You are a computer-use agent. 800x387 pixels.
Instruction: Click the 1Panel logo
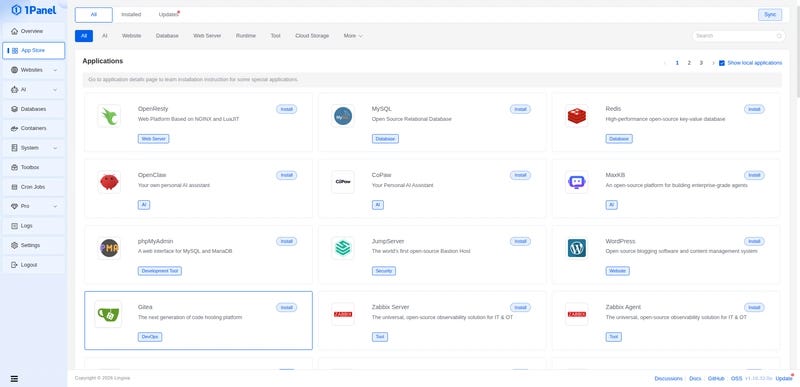34,10
